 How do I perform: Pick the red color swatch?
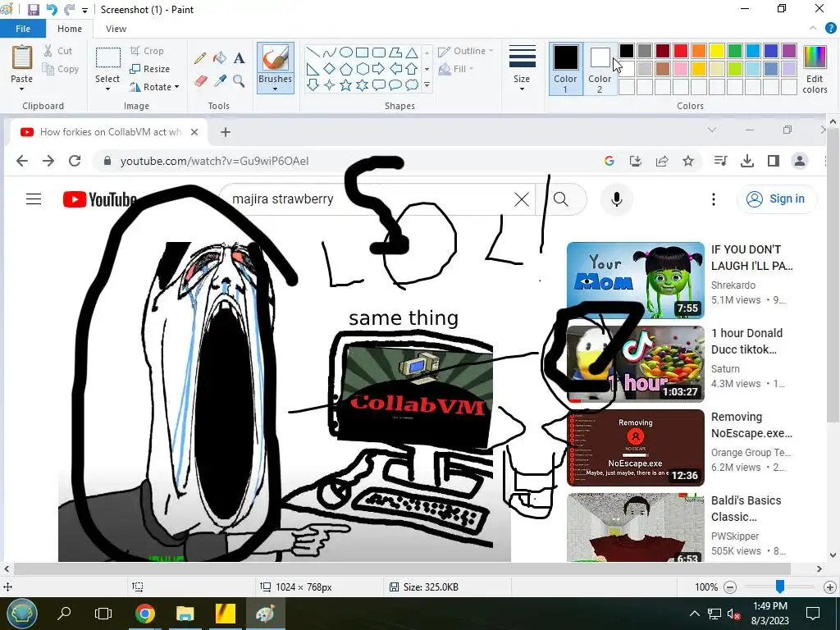[x=681, y=51]
